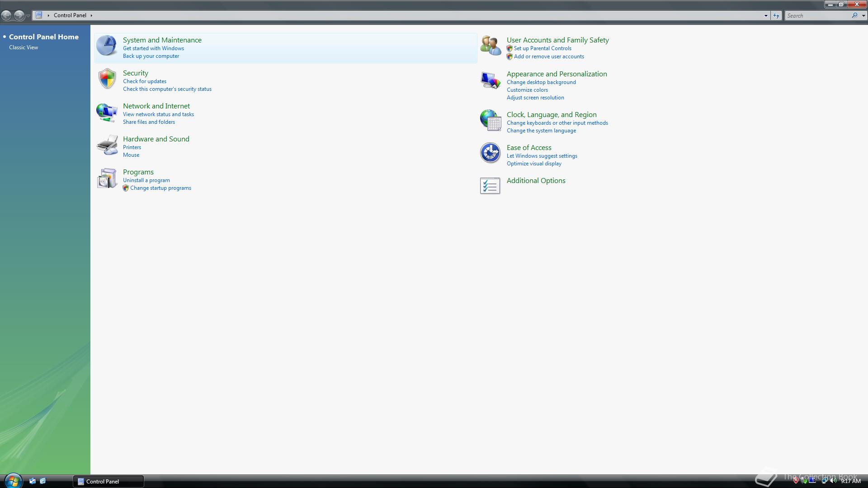The width and height of the screenshot is (868, 488).
Task: Open the System and Maintenance pie chart icon
Action: (107, 46)
